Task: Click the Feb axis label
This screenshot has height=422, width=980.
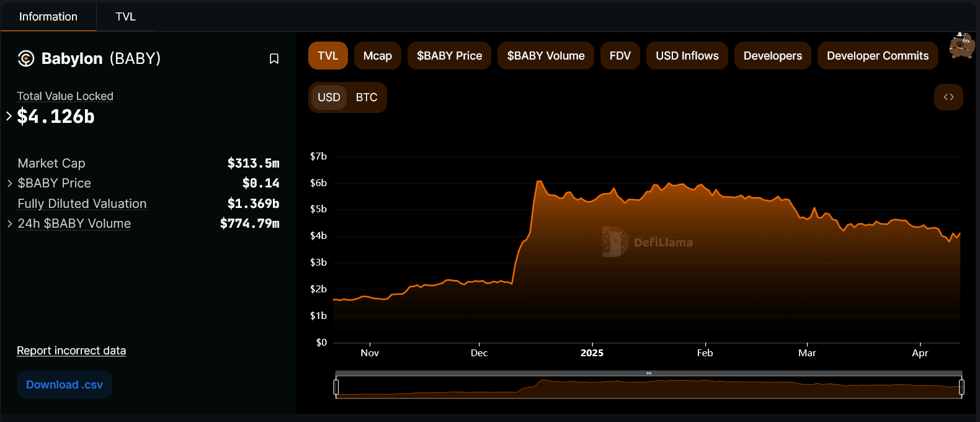Action: [x=705, y=353]
